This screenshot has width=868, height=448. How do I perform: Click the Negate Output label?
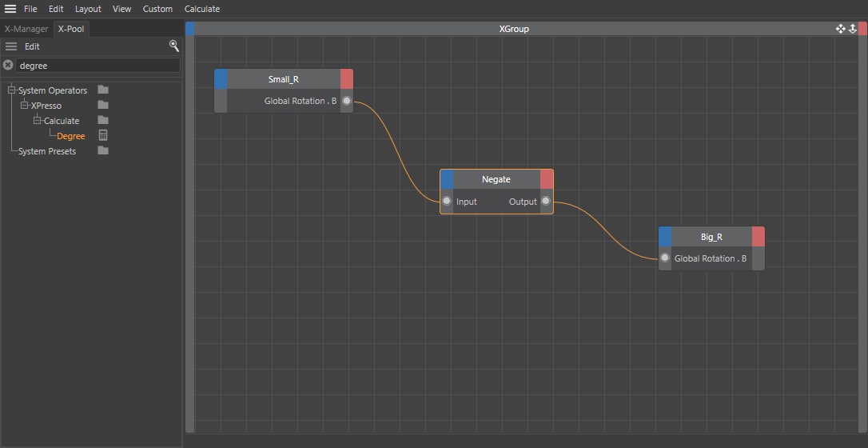click(x=524, y=202)
